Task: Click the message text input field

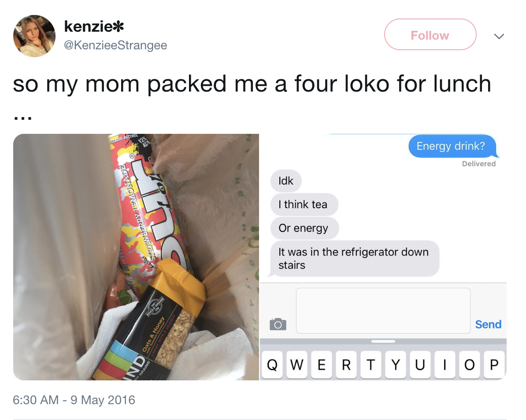Action: tap(383, 310)
